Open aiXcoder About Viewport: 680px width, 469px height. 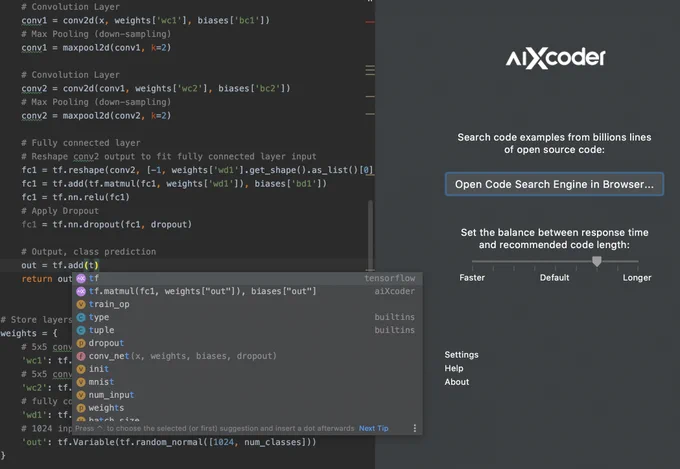pyautogui.click(x=457, y=382)
